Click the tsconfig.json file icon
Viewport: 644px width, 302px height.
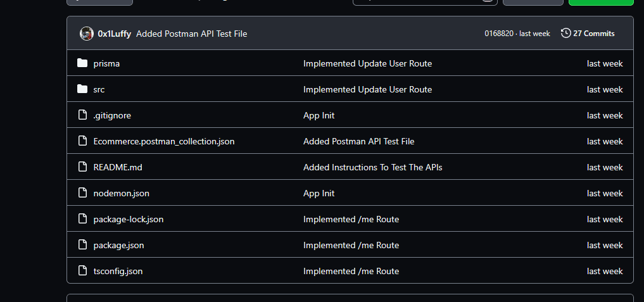pyautogui.click(x=82, y=271)
